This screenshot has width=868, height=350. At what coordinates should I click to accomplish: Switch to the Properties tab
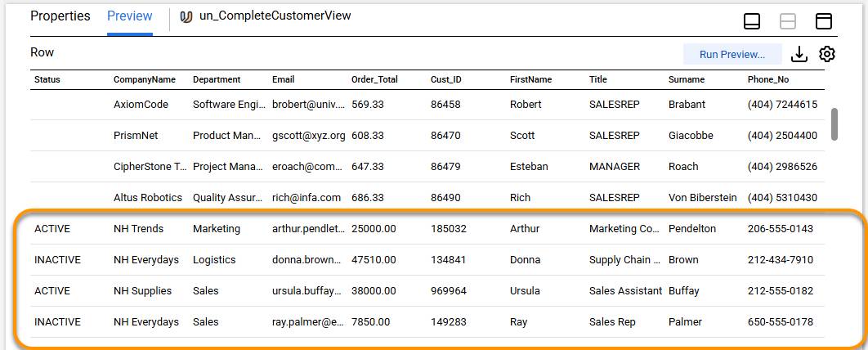[x=60, y=16]
